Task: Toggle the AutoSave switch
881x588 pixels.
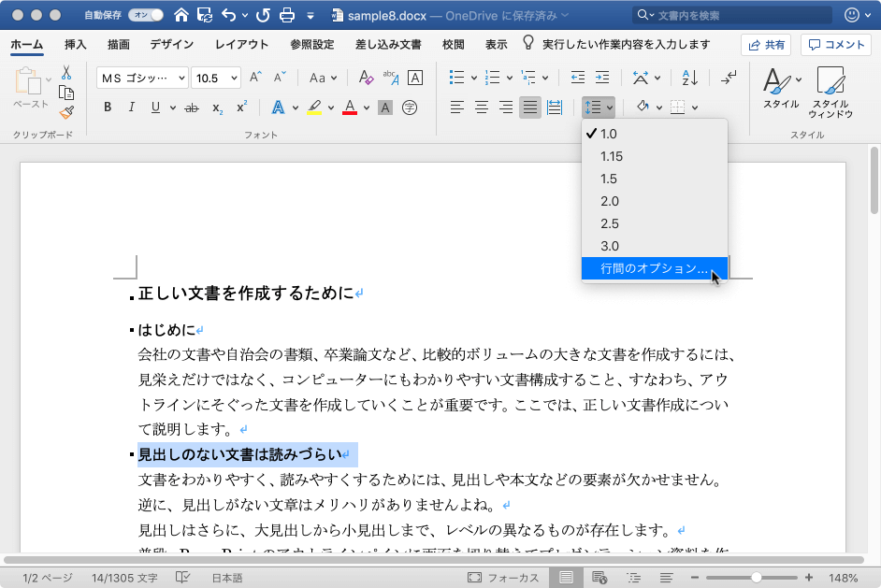Action: 146,15
